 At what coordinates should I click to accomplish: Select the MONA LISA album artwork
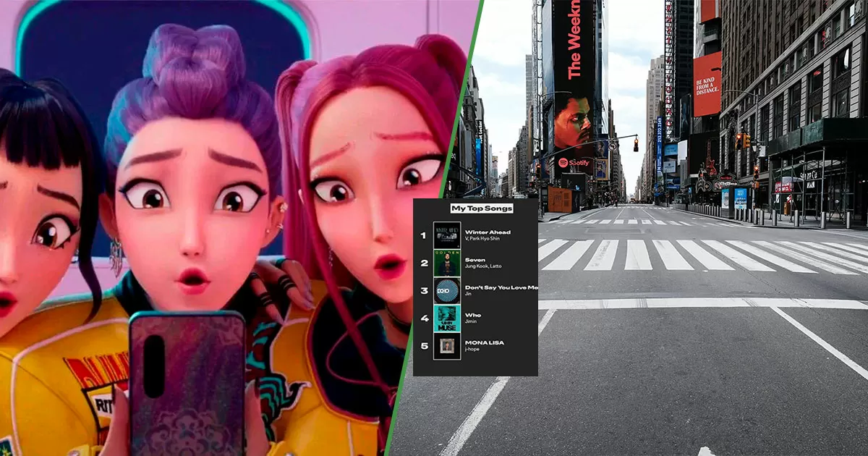(446, 346)
